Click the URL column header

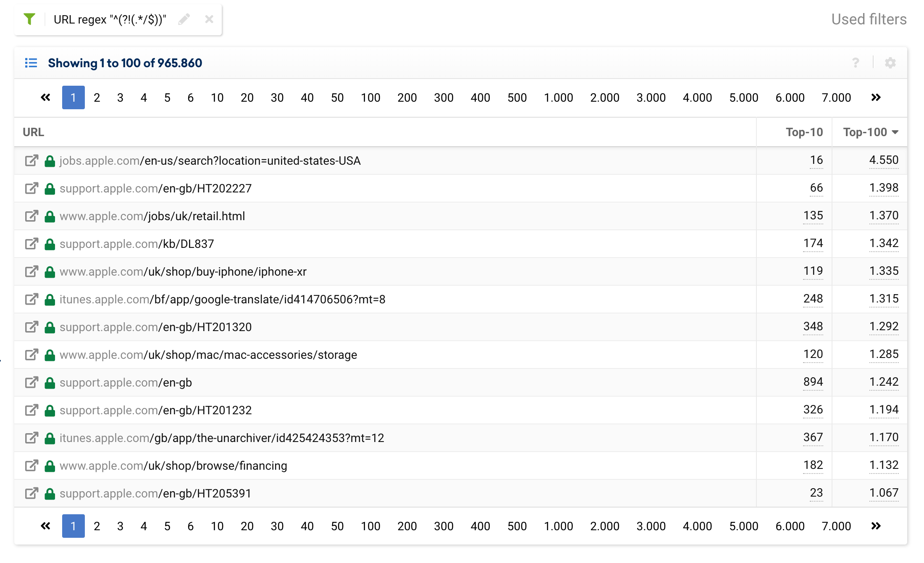pyautogui.click(x=33, y=132)
